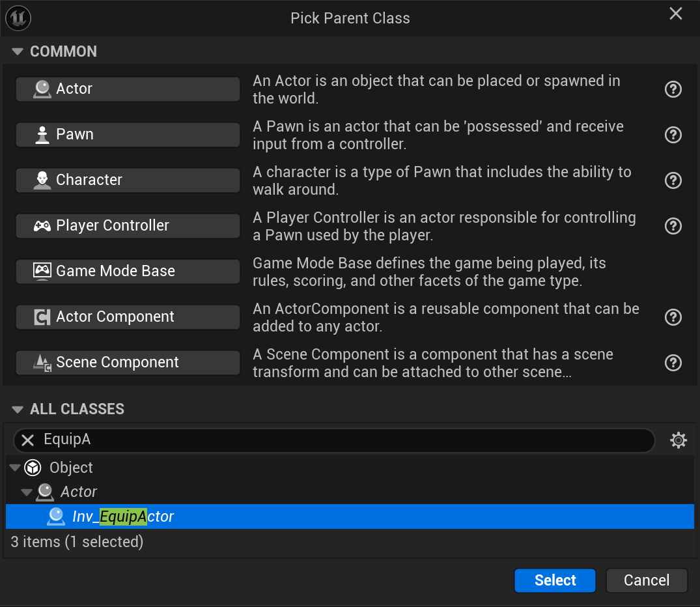Open help for the Pawn class
Viewport: 700px width, 607px height.
point(673,135)
